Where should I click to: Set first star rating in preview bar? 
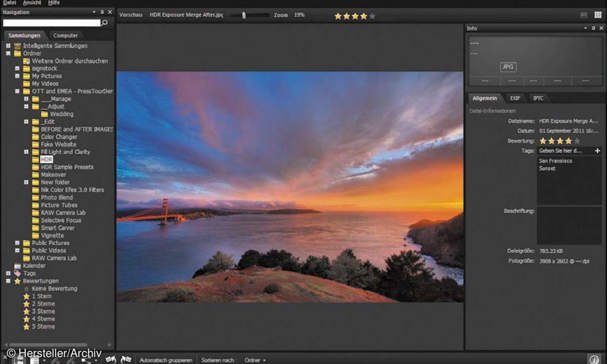pos(338,16)
